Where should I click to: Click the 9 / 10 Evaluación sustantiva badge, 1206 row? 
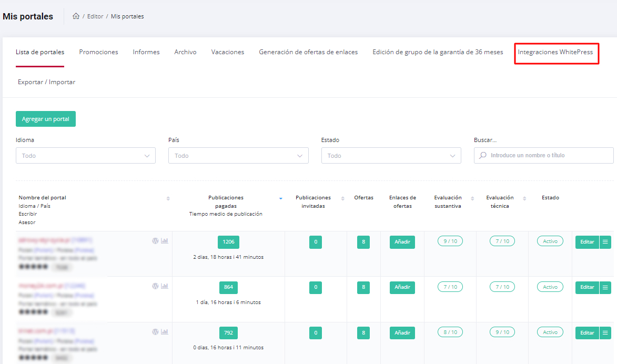(x=450, y=241)
